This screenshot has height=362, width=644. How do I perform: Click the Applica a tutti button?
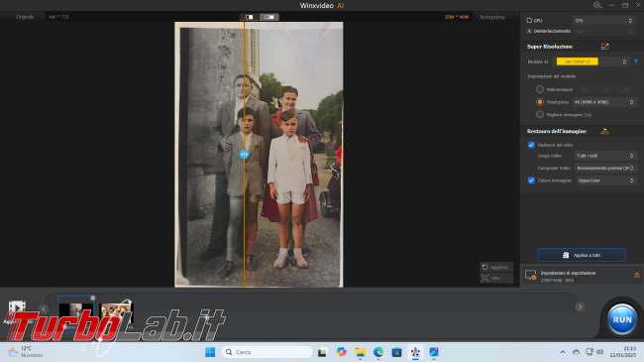582,255
